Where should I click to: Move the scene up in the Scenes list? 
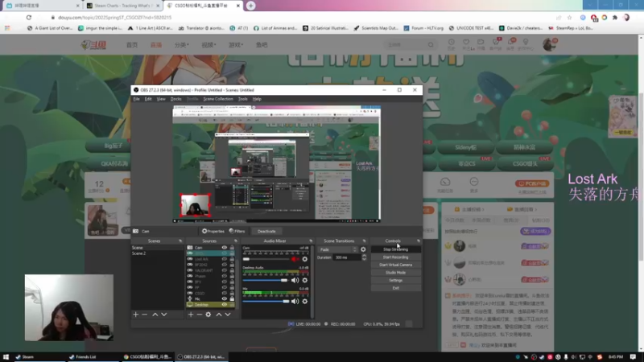click(155, 315)
